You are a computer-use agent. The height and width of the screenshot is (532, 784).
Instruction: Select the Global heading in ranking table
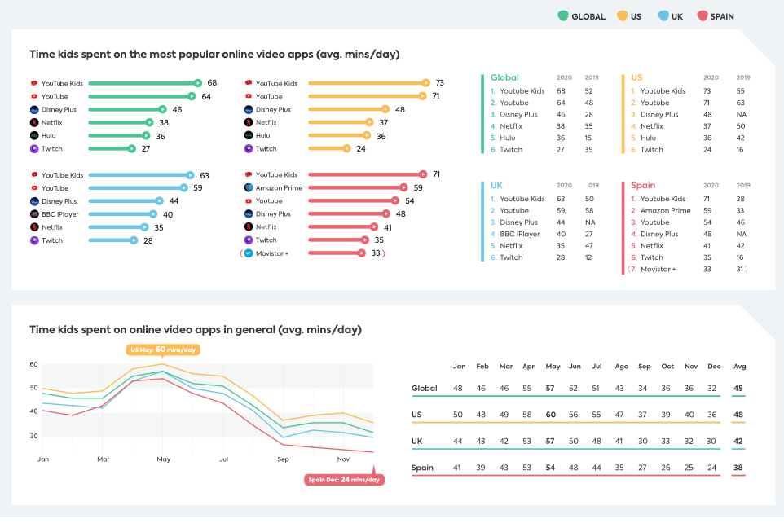tap(504, 77)
